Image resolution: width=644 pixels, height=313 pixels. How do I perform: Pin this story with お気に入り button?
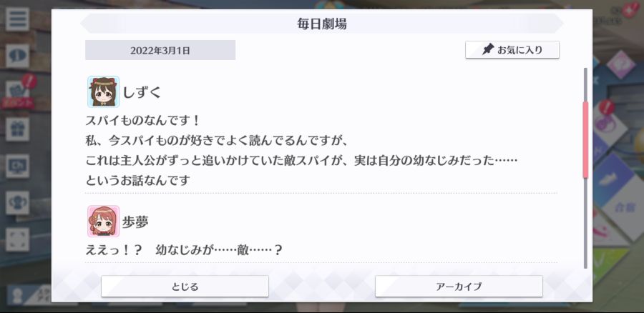point(512,50)
